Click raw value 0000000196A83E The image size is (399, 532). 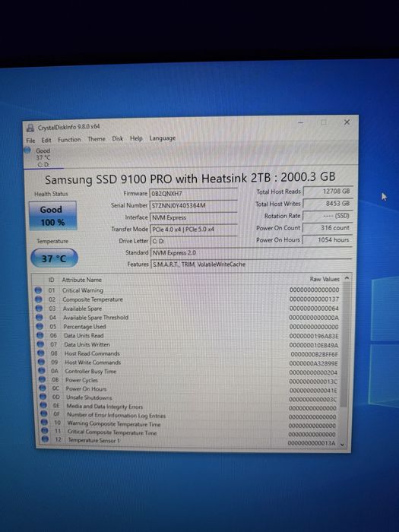pos(314,336)
